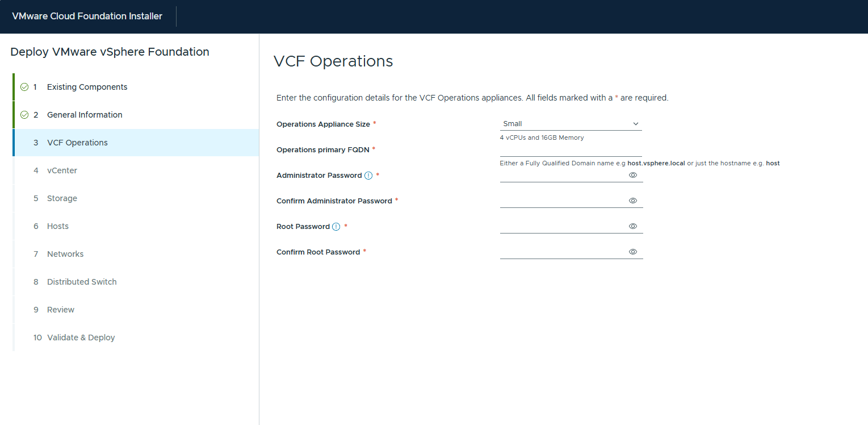
Task: Click the Confirm Root Password input
Action: click(562, 252)
